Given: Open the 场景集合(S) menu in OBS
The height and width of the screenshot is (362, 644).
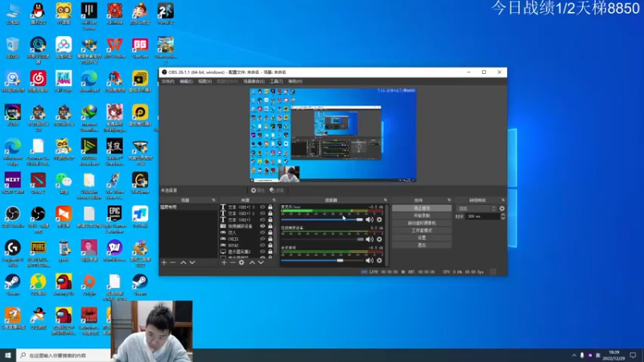Looking at the screenshot, I should [x=254, y=81].
